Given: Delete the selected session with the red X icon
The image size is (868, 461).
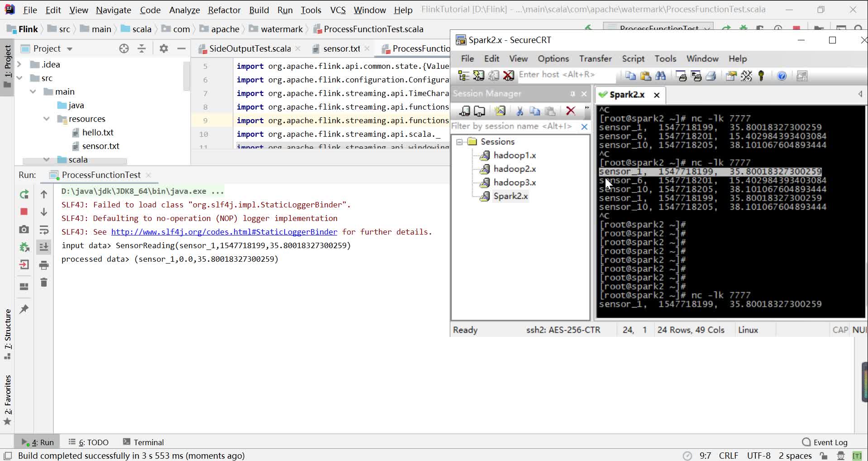Looking at the screenshot, I should pos(571,111).
